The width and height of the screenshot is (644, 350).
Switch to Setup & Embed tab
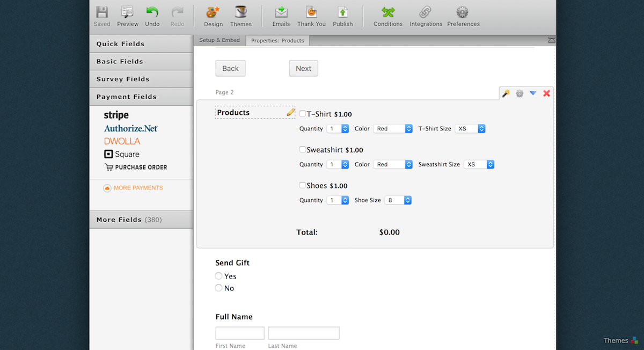pyautogui.click(x=219, y=40)
